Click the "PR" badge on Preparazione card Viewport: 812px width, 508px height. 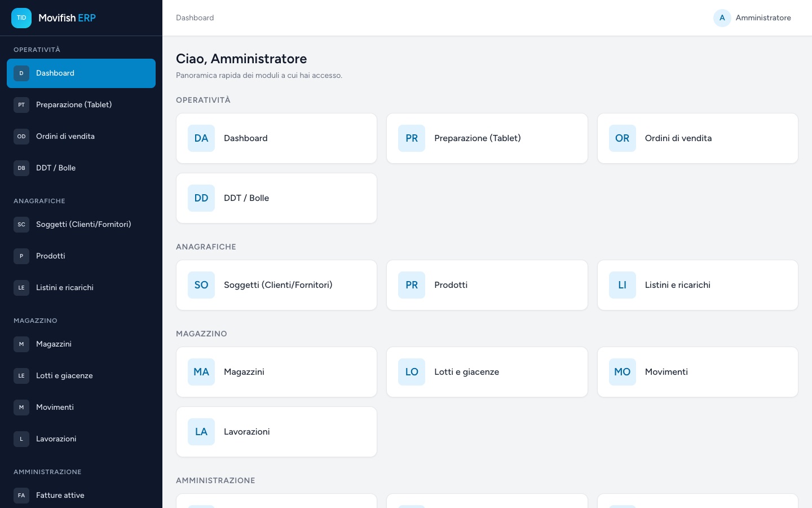412,138
